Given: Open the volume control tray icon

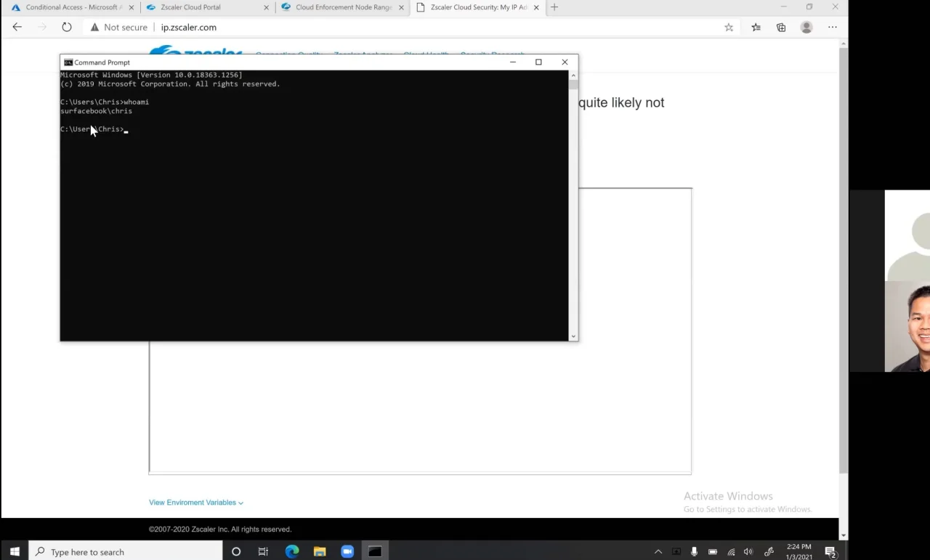Looking at the screenshot, I should pos(748,551).
